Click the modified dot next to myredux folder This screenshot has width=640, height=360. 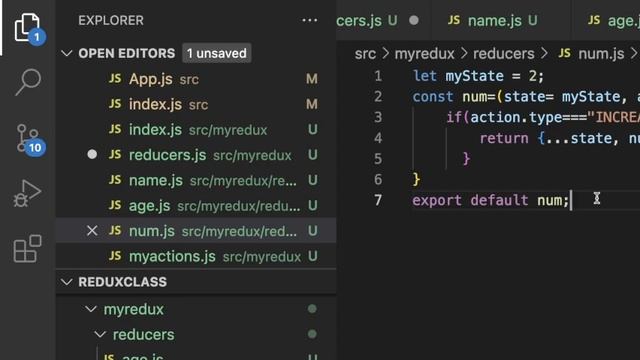click(312, 309)
